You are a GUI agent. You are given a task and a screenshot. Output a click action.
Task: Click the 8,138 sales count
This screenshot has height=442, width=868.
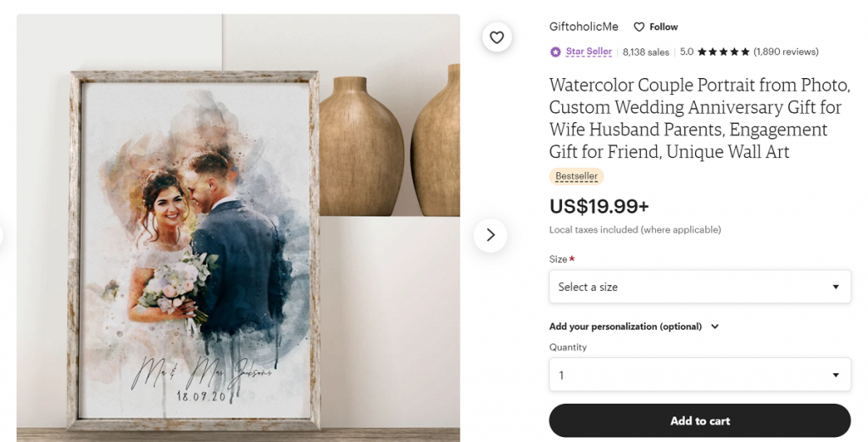pyautogui.click(x=646, y=52)
